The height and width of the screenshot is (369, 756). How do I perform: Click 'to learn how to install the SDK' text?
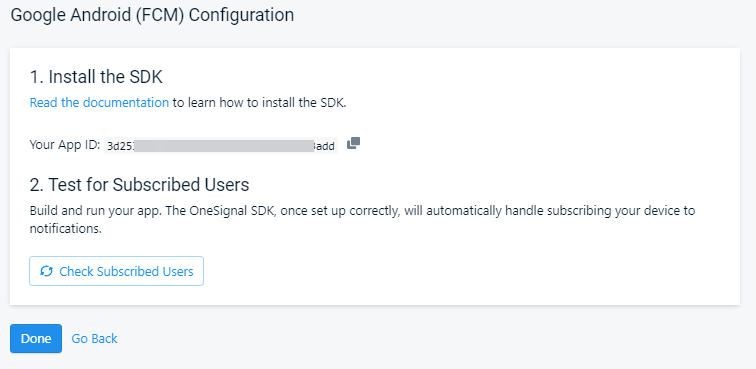click(x=259, y=103)
